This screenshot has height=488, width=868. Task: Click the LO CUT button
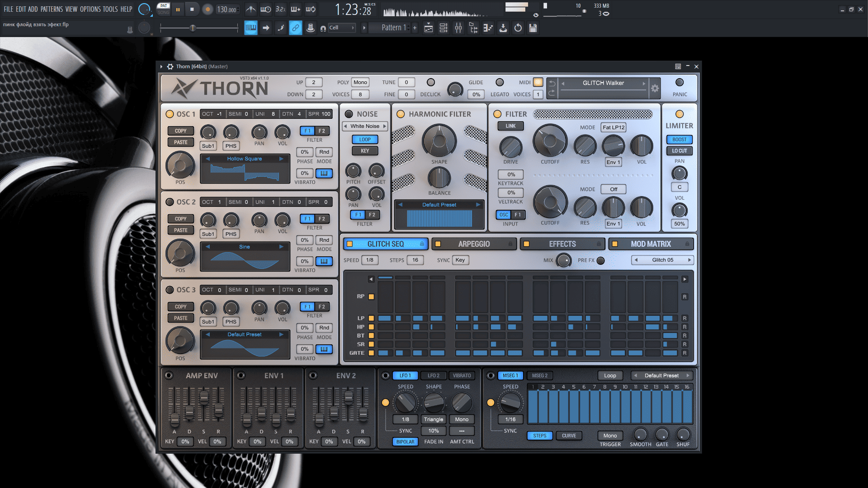tap(679, 151)
